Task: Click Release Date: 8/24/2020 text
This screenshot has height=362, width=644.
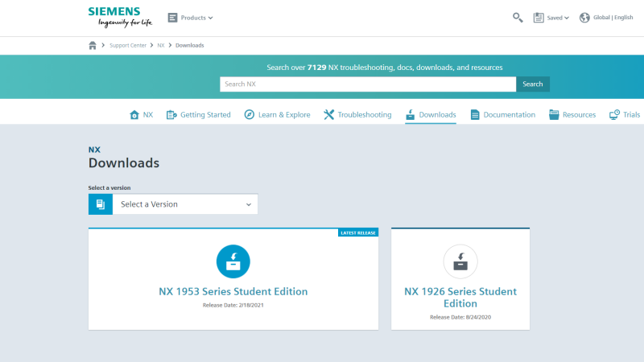Action: [x=460, y=317]
